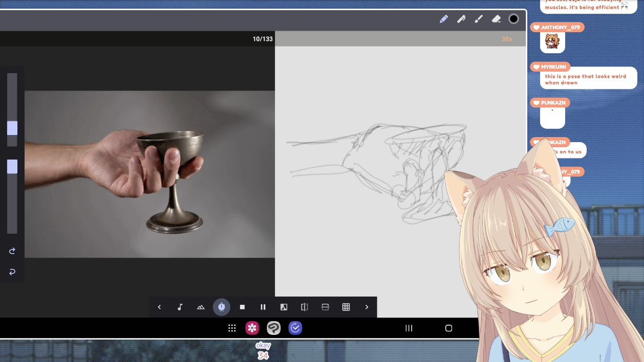Click the redo arrow in left sidebar
644x362 pixels.
coord(12,251)
